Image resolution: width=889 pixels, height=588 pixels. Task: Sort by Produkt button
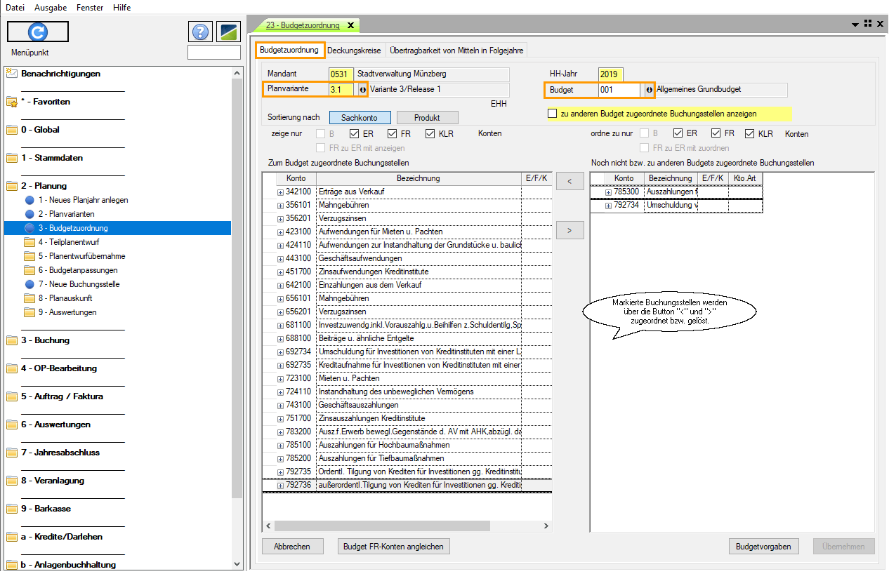(427, 118)
